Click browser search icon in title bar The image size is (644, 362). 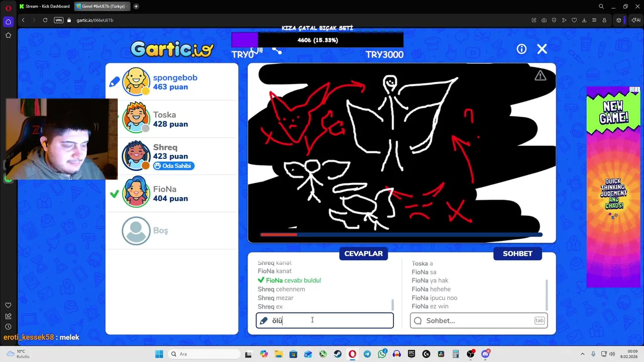point(601,7)
